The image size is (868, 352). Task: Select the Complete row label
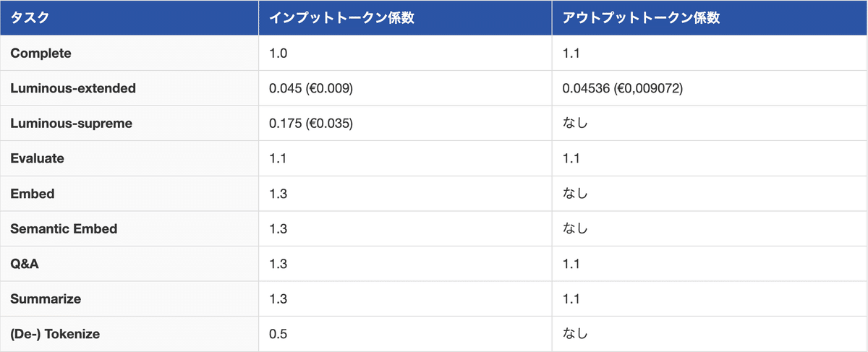(x=41, y=53)
